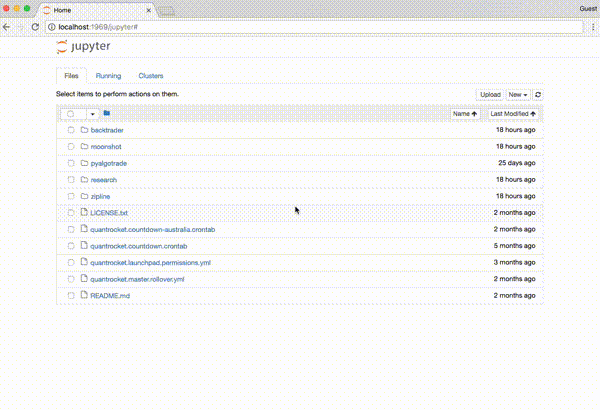This screenshot has height=410, width=600.
Task: Click the folder icon beside research
Action: 84,180
